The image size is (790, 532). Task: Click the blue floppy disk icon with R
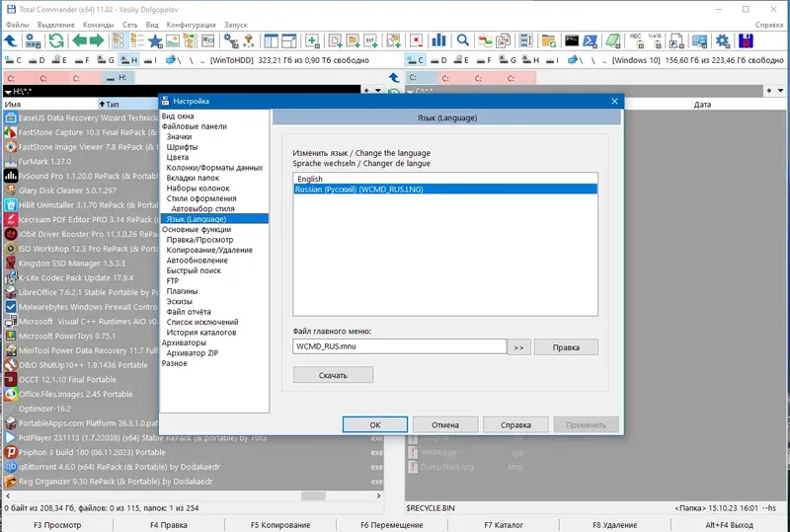point(746,40)
